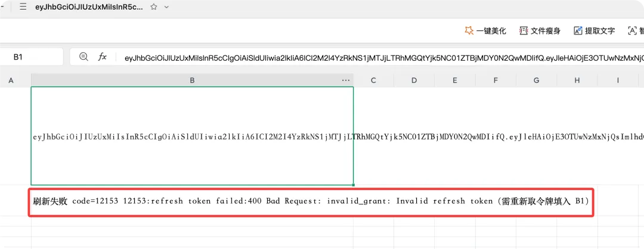Expand the chevron next to the star
Viewport: 644px width, 249px height.
pyautogui.click(x=166, y=7)
